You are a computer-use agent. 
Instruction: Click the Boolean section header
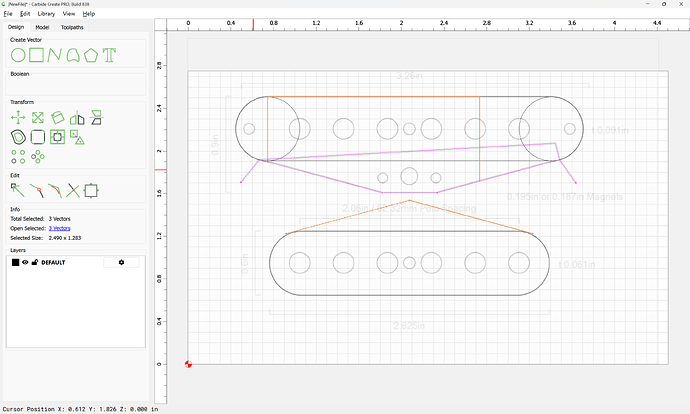click(x=20, y=74)
